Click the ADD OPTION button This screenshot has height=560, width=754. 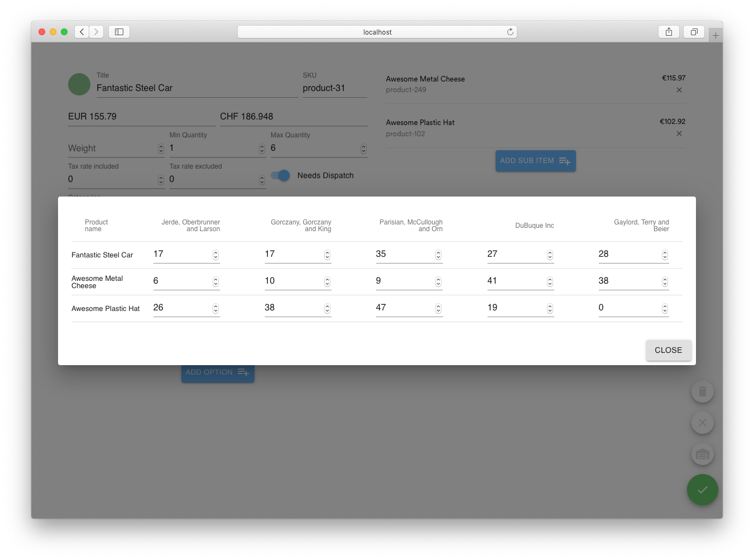pos(218,373)
